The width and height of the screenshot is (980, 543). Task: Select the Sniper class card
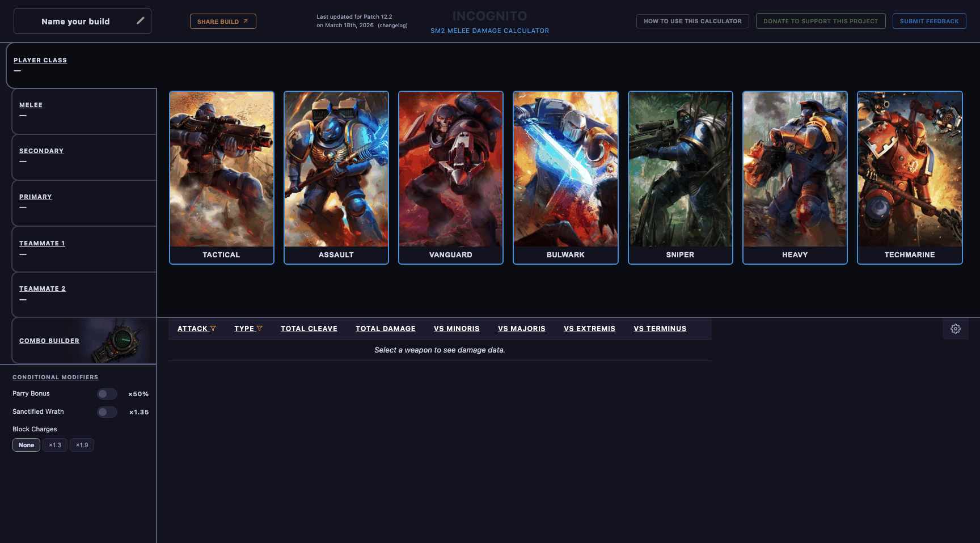pos(680,177)
